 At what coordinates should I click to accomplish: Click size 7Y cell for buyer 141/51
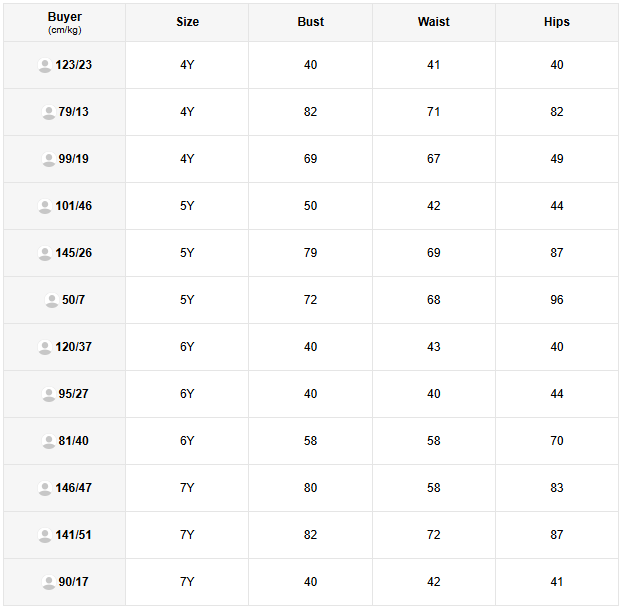[187, 535]
